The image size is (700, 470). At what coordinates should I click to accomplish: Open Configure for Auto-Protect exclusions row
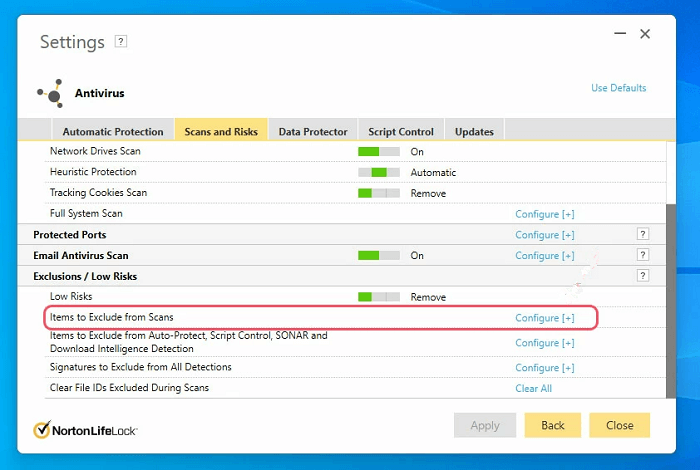point(545,343)
